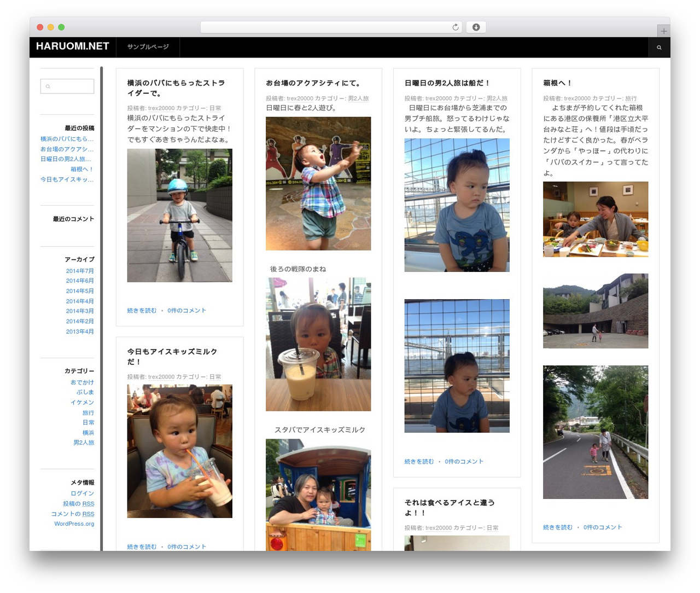Image resolution: width=700 pixels, height=593 pixels.
Task: Click the ログイン link
Action: pos(82,493)
